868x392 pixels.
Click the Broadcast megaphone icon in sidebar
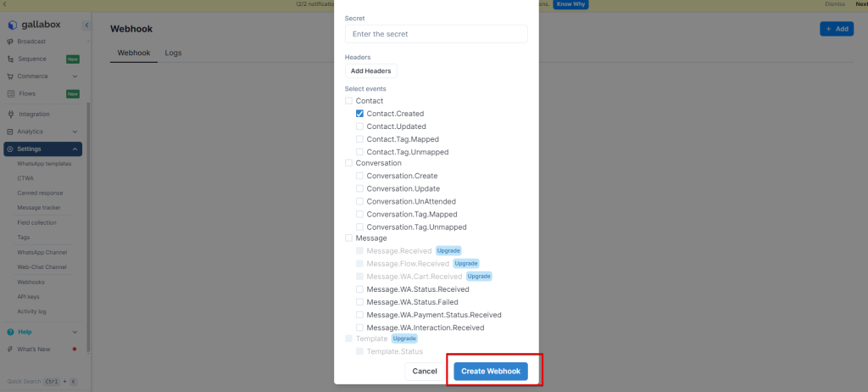coord(10,42)
